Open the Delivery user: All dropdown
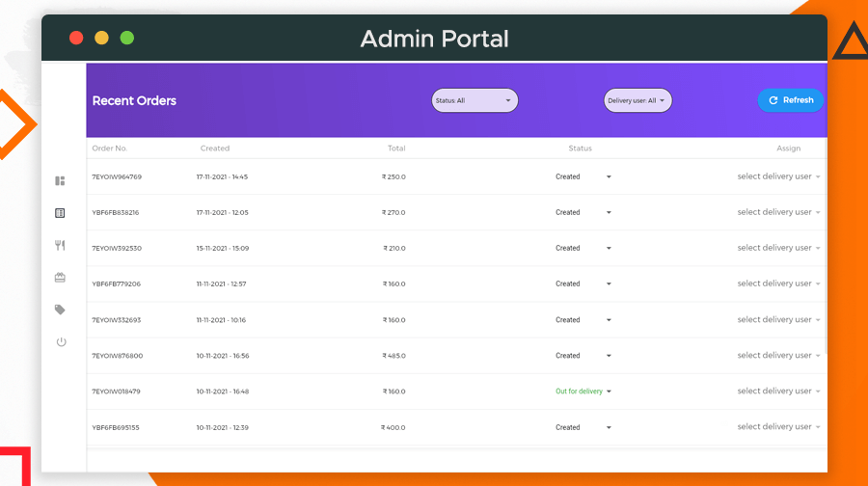 [x=637, y=100]
